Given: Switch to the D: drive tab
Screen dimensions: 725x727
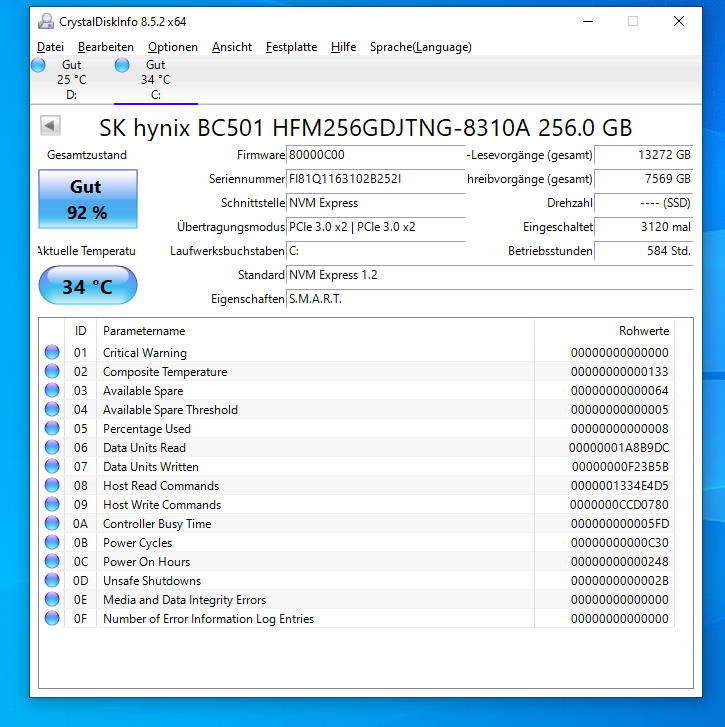Looking at the screenshot, I should (x=71, y=80).
